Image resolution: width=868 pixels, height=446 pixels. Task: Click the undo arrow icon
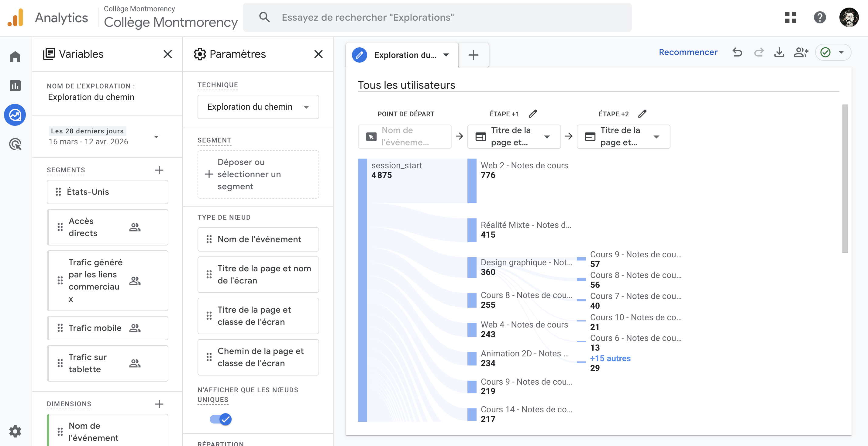coord(737,52)
